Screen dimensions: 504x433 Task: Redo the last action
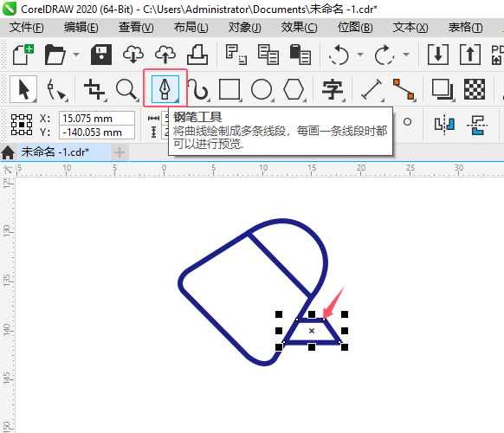click(x=384, y=55)
